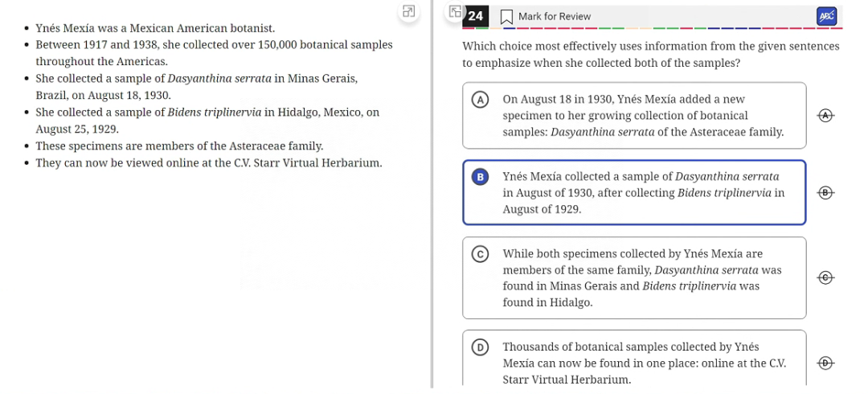The width and height of the screenshot is (868, 394).
Task: Strike out answer D with crossed-D icon
Action: point(825,363)
